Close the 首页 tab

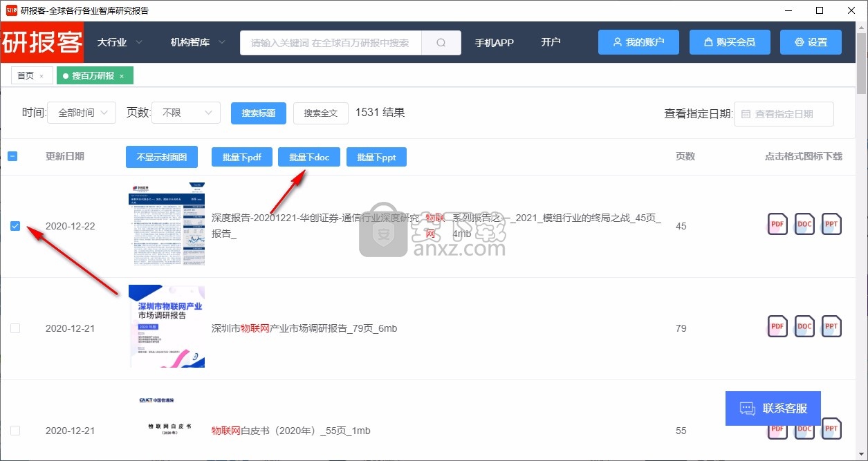point(41,76)
